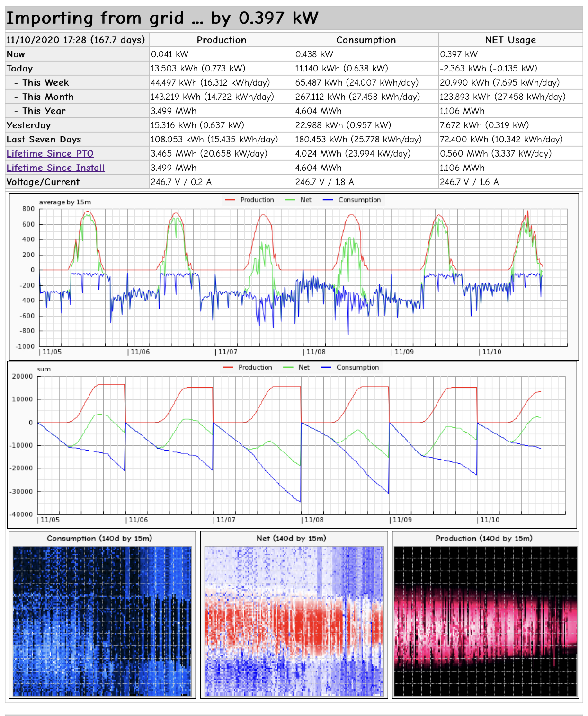Select the "Yesterday" row label
The width and height of the screenshot is (588, 716).
point(28,125)
